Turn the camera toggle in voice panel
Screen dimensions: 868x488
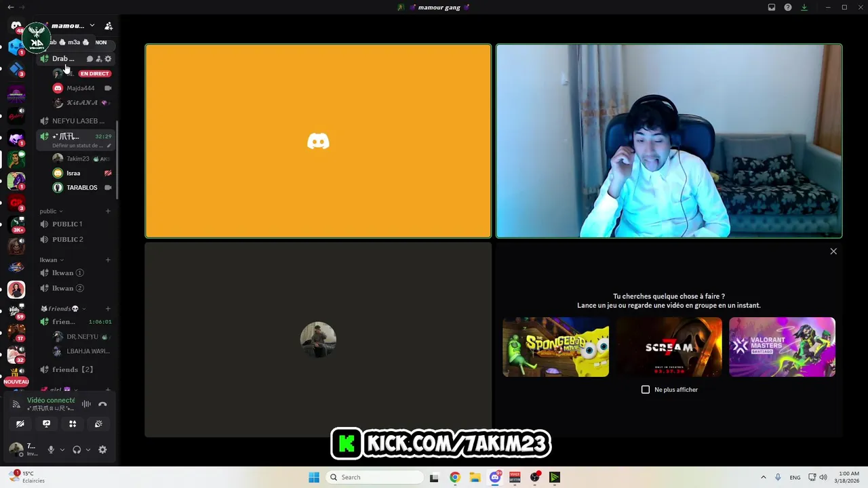[20, 424]
